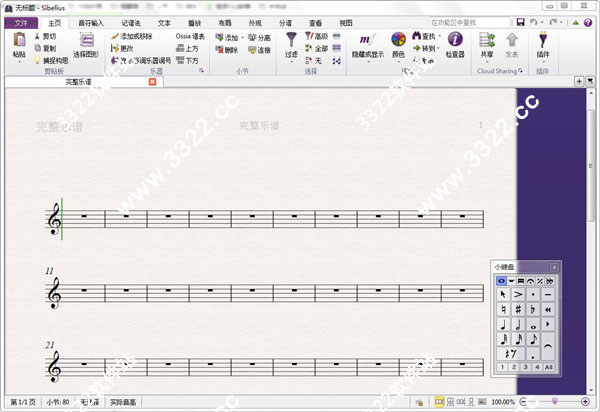Image resolution: width=600 pixels, height=412 pixels.
Task: Open the 检查器 (Inspector) tool
Action: point(454,42)
